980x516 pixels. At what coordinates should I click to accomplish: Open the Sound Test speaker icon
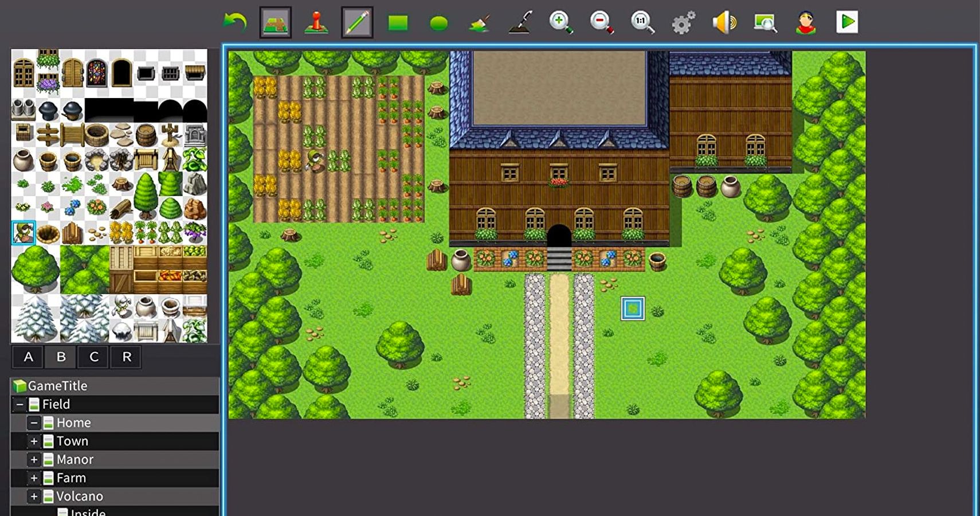(724, 22)
